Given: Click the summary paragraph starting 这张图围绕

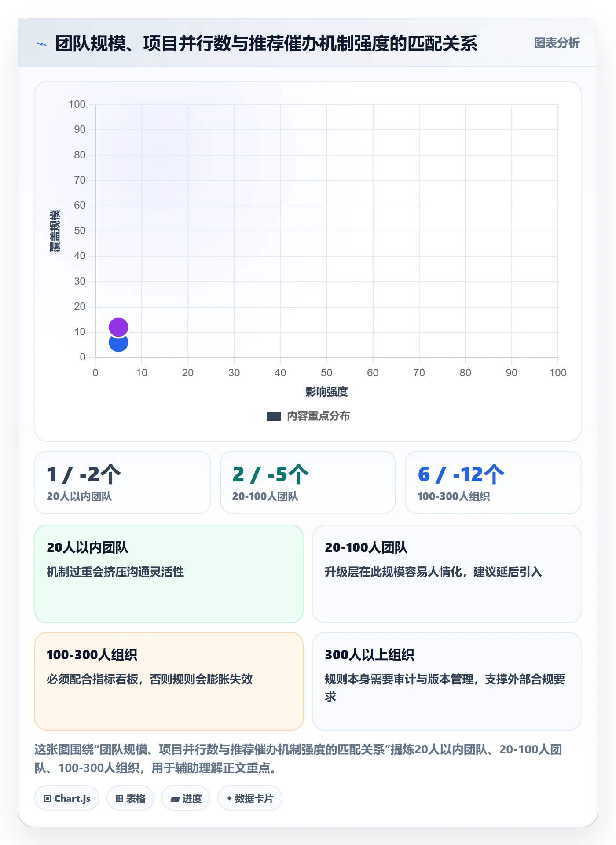Looking at the screenshot, I should [298, 758].
